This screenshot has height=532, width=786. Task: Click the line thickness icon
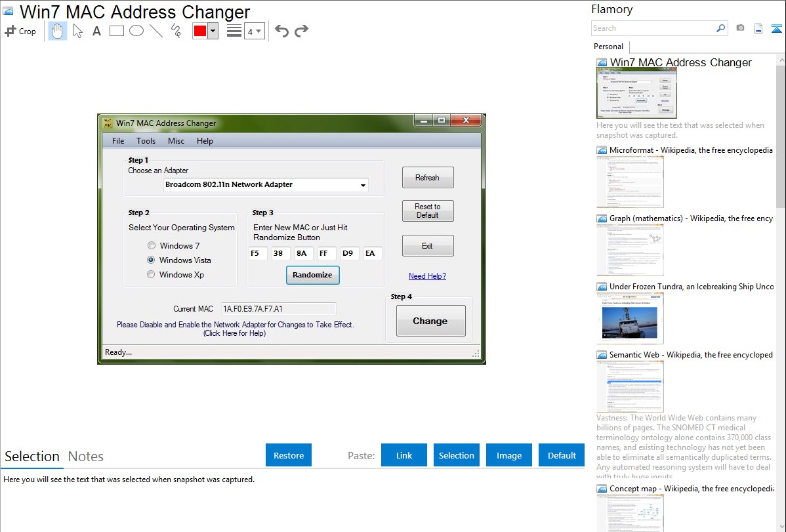234,31
